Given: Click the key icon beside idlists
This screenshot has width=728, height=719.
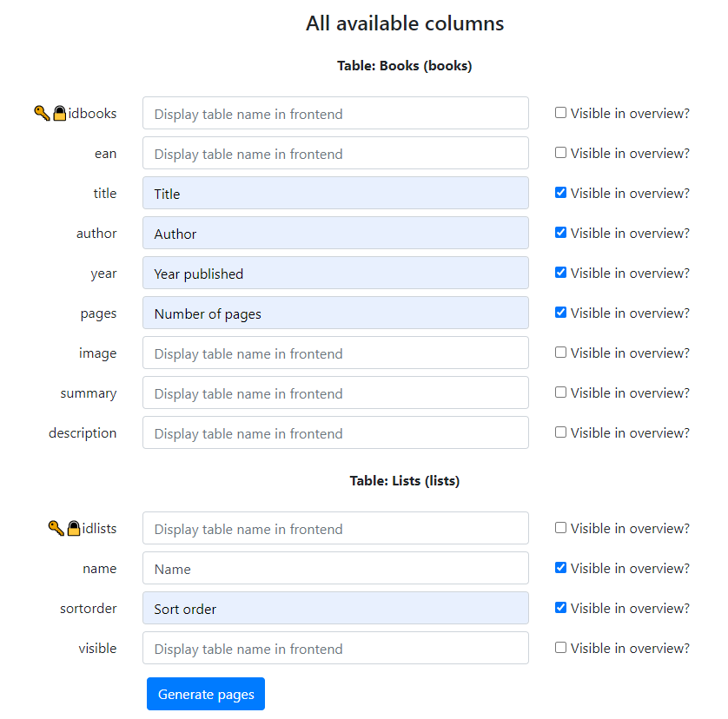Looking at the screenshot, I should pos(56,528).
